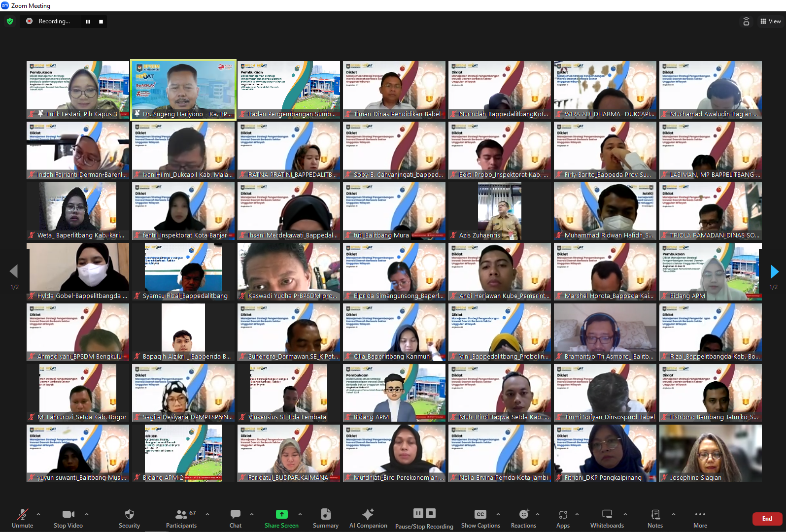Expand the arrow beside Apps

click(x=577, y=514)
